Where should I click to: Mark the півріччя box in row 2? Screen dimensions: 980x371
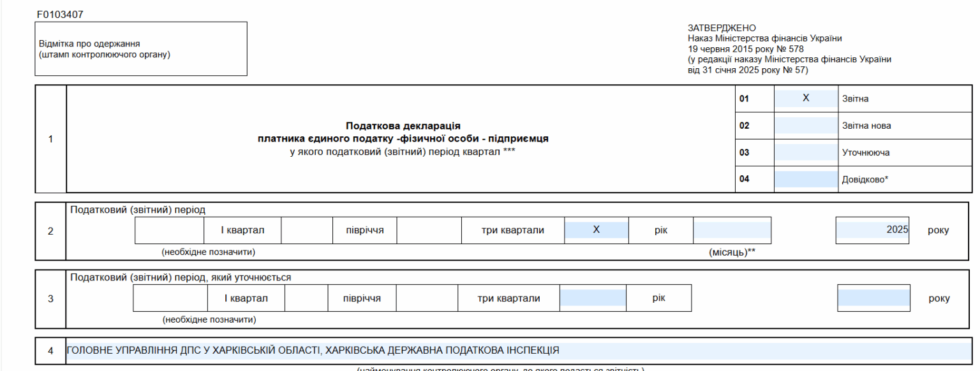[x=307, y=230]
